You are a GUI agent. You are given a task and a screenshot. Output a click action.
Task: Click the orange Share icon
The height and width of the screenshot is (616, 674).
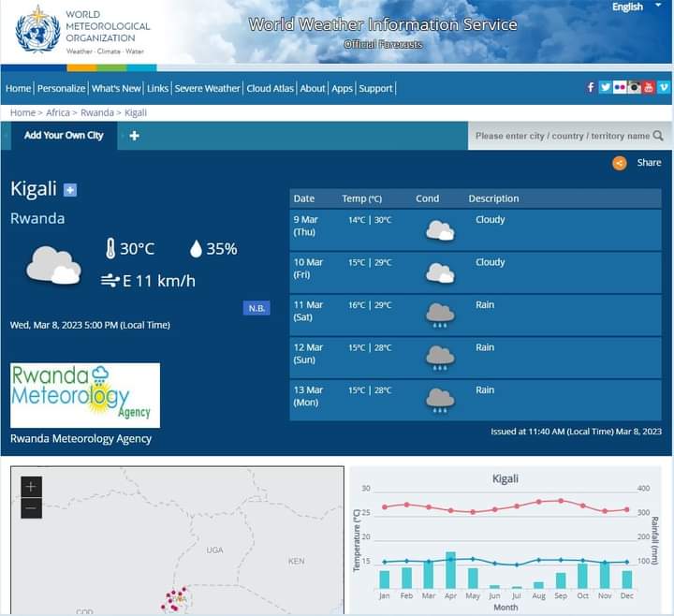(x=620, y=163)
